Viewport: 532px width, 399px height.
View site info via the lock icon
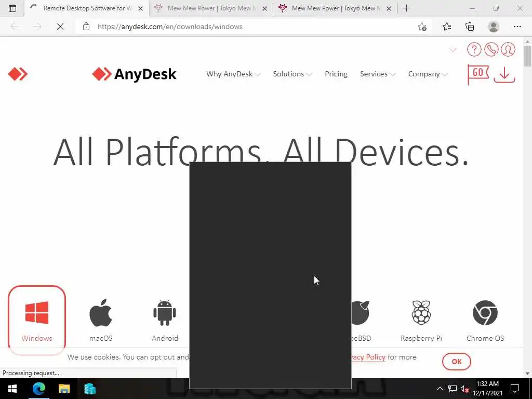click(86, 26)
